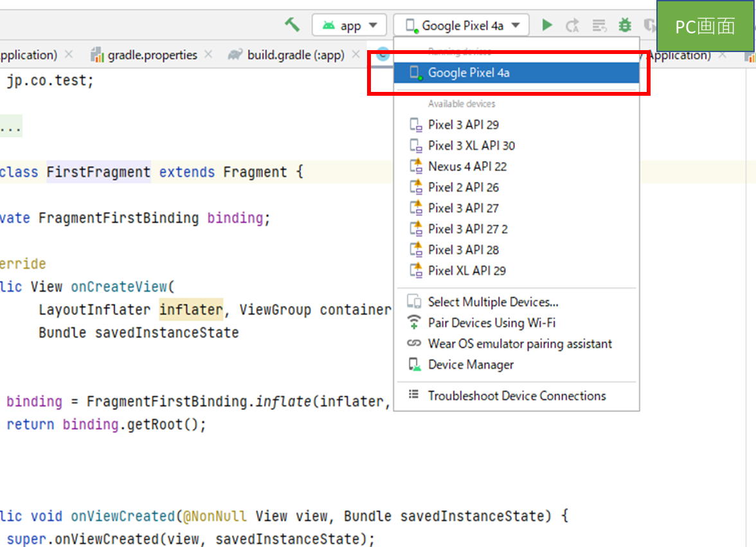The image size is (756, 547).
Task: Click the Apply Code Changes icon
Action: pos(599,25)
